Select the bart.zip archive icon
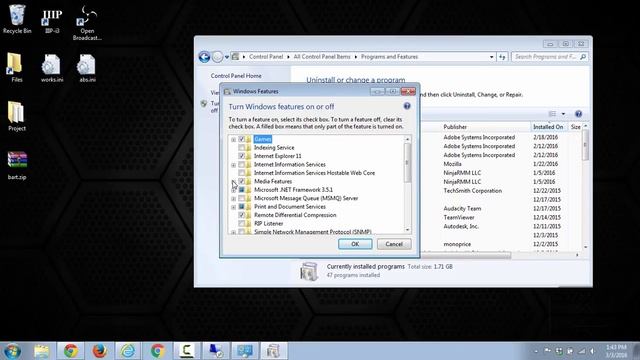This screenshot has width=640, height=360. coord(17,165)
